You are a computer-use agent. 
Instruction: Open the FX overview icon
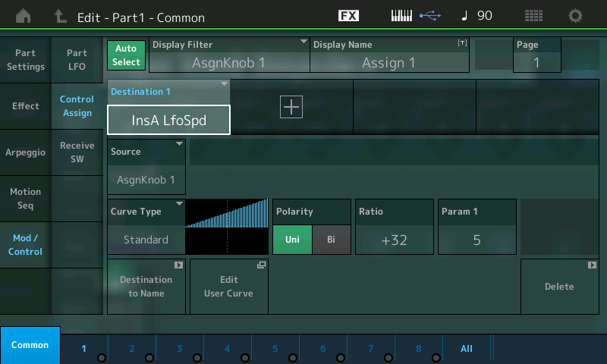348,16
